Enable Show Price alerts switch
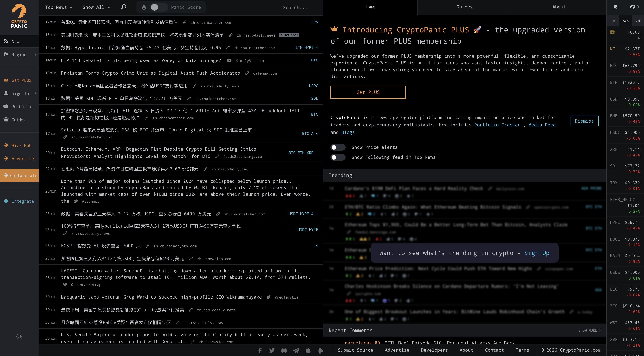This screenshot has height=356, width=644. [338, 147]
